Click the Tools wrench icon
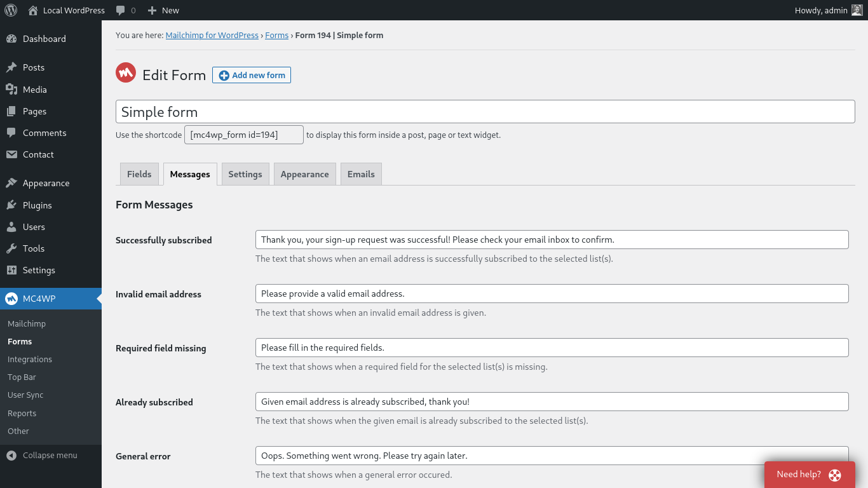 [x=11, y=248]
